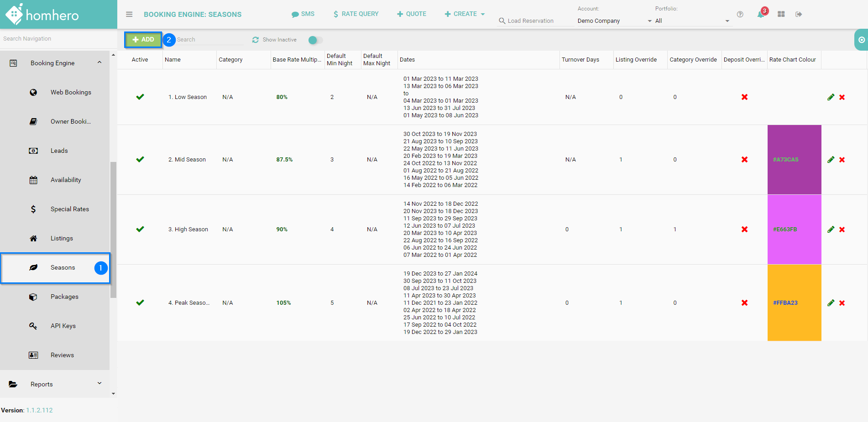Open the Account Demo Company dropdown

click(x=614, y=21)
